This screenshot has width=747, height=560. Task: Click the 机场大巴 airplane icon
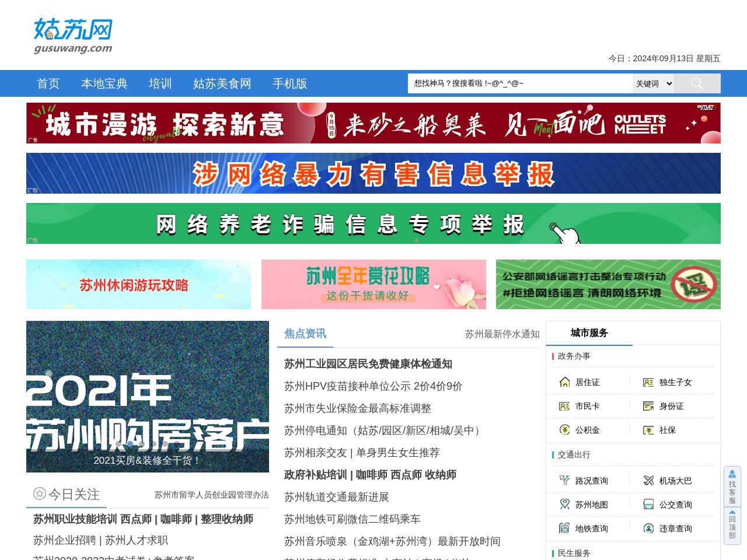coord(648,480)
